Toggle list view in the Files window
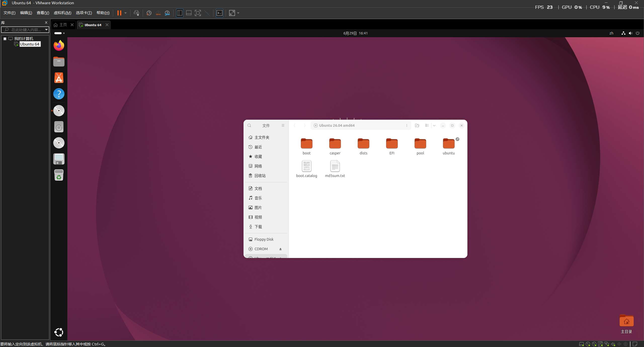The height and width of the screenshot is (347, 644). click(427, 125)
